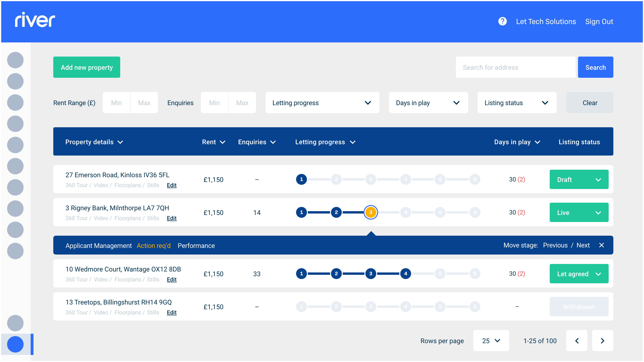
Task: Click the help question mark icon
Action: [x=502, y=21]
